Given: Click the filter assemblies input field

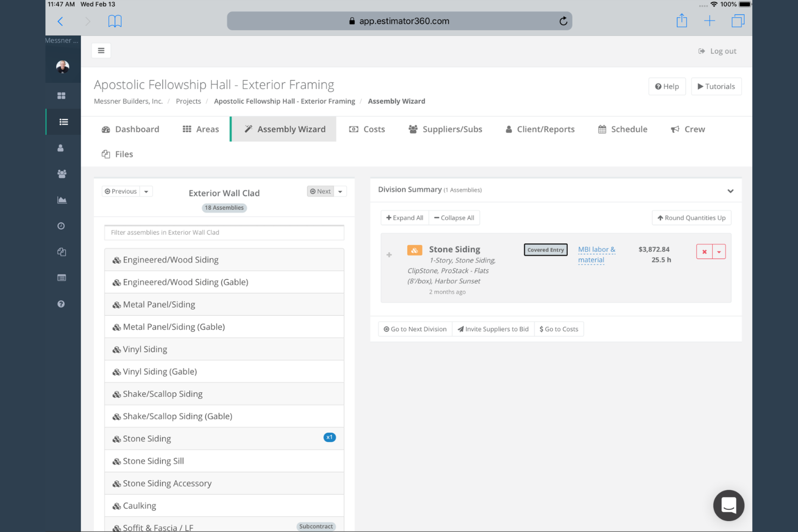Looking at the screenshot, I should 224,232.
